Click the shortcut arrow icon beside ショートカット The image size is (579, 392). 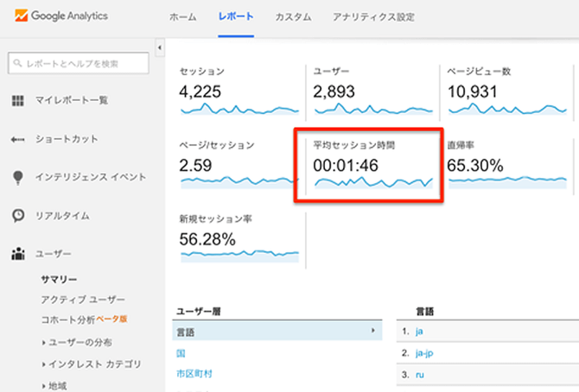point(17,139)
